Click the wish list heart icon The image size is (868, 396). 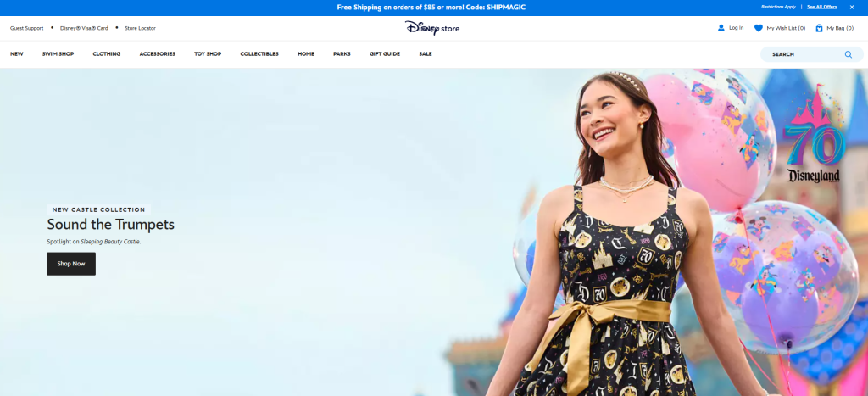pyautogui.click(x=759, y=28)
